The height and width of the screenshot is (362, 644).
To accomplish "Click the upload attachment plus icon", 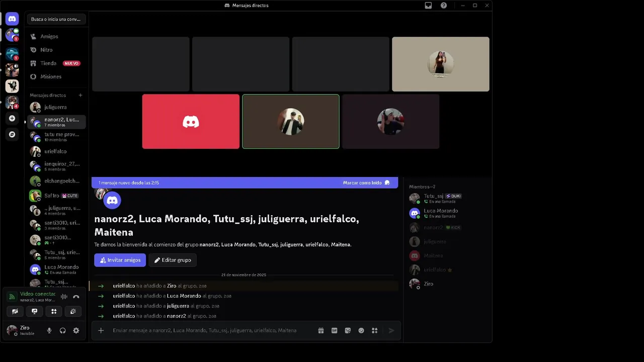I will coord(101,330).
